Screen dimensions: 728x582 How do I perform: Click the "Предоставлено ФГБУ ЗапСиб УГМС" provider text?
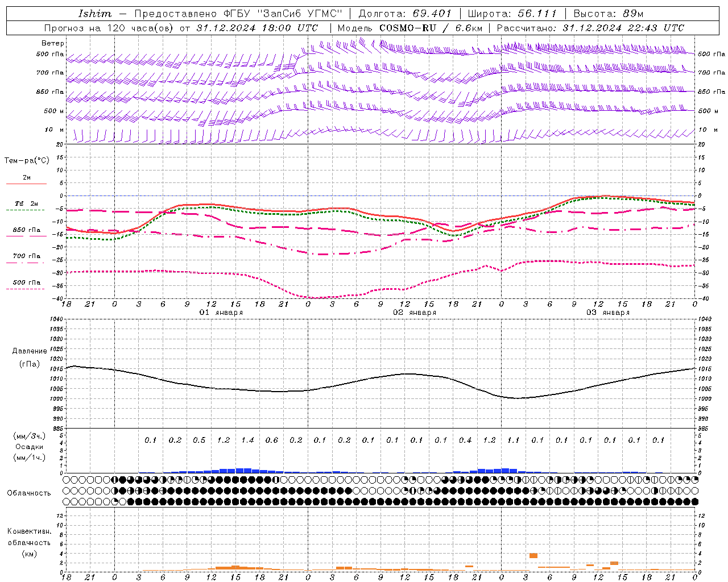(238, 14)
